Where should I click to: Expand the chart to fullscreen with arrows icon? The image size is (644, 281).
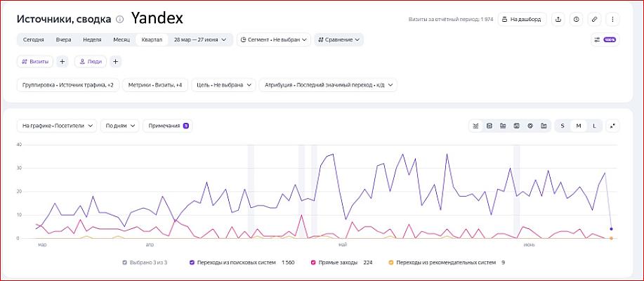[x=612, y=126]
